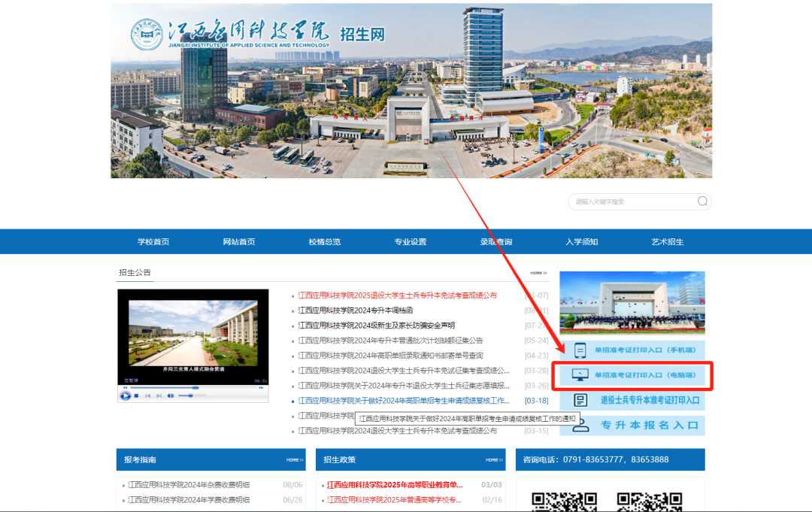The height and width of the screenshot is (512, 812).
Task: Click the phone icon of 手机端 entry
Action: 580,350
